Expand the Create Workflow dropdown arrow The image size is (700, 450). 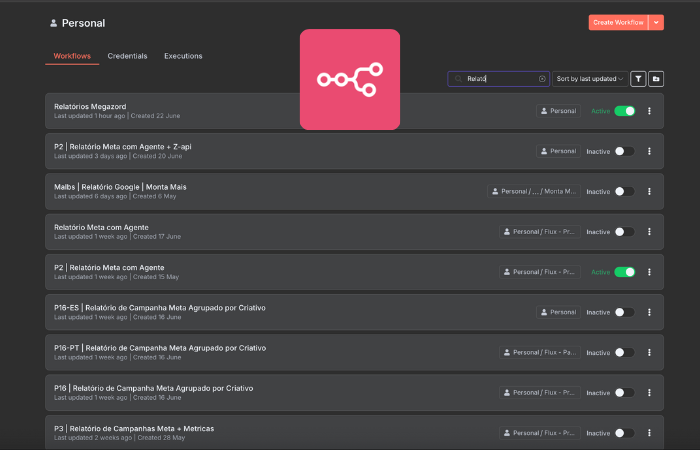pos(656,23)
